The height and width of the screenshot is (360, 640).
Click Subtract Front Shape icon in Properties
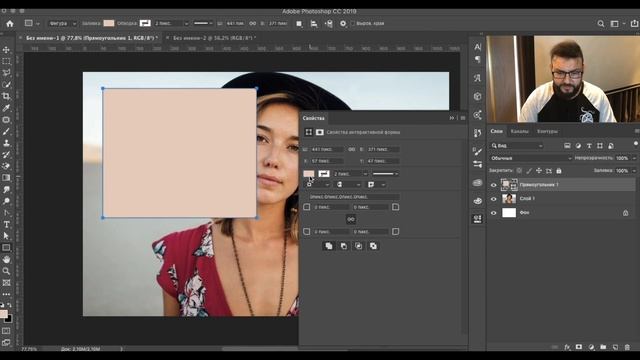(x=344, y=246)
